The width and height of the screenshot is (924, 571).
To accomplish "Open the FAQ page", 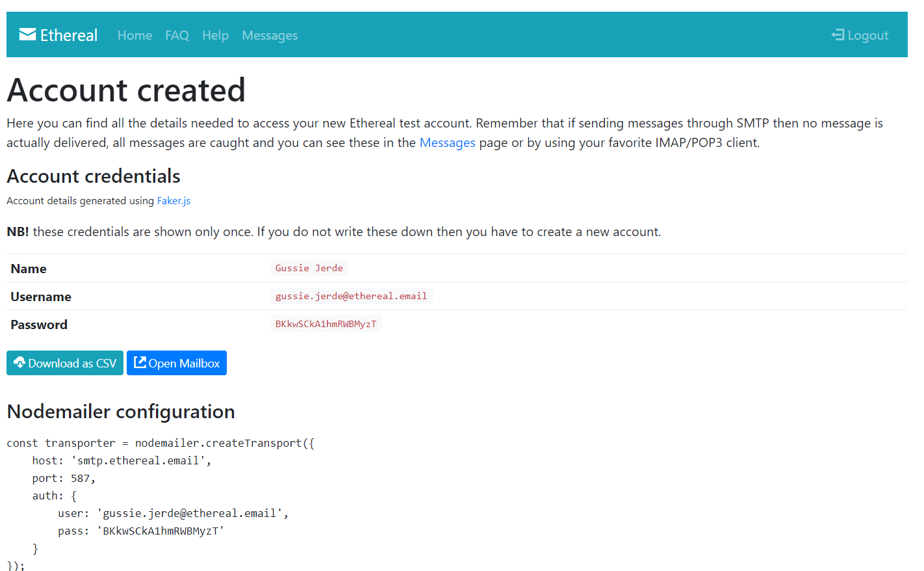I will (x=177, y=35).
